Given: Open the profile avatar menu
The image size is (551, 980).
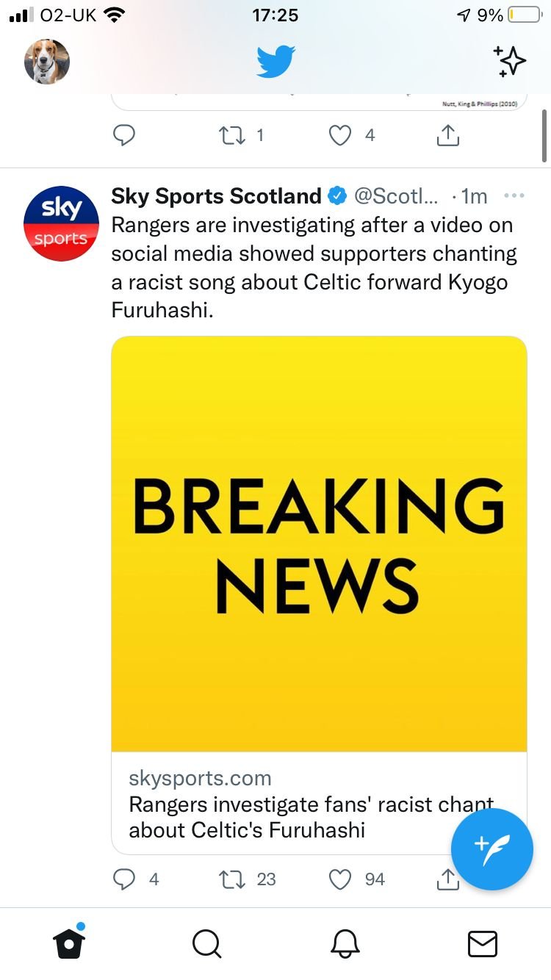Looking at the screenshot, I should (47, 62).
